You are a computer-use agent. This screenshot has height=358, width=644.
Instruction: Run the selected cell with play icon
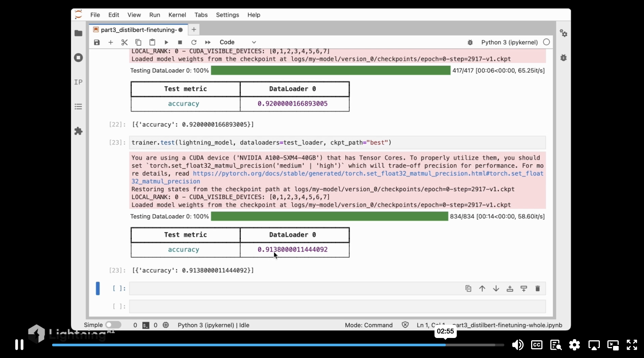(x=166, y=42)
